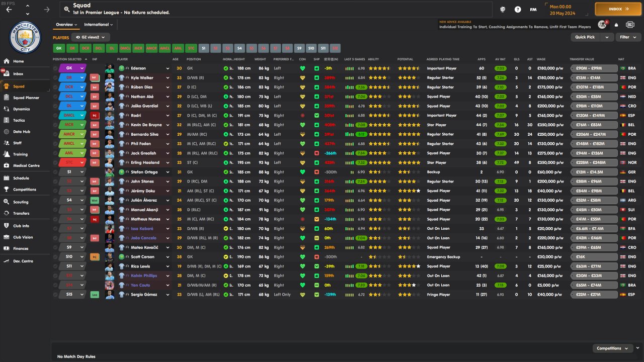644x362 pixels.
Task: Expand the Quick Pick arrow dropdown
Action: pyautogui.click(x=608, y=37)
